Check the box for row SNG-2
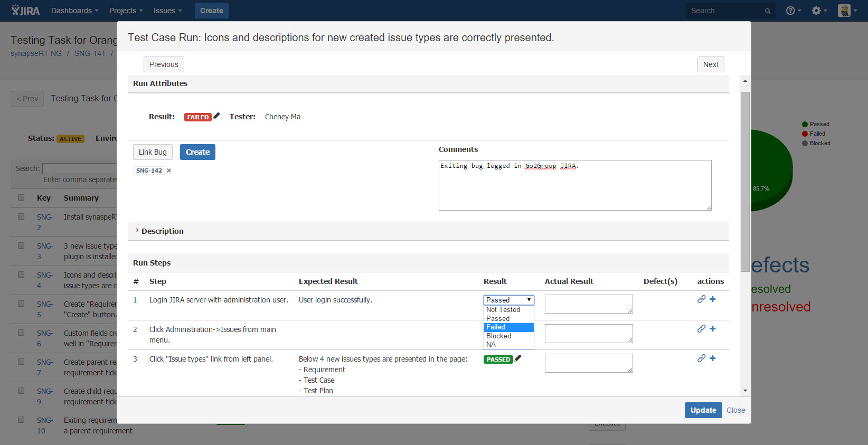Viewport: 868px width, 445px height. click(x=21, y=216)
